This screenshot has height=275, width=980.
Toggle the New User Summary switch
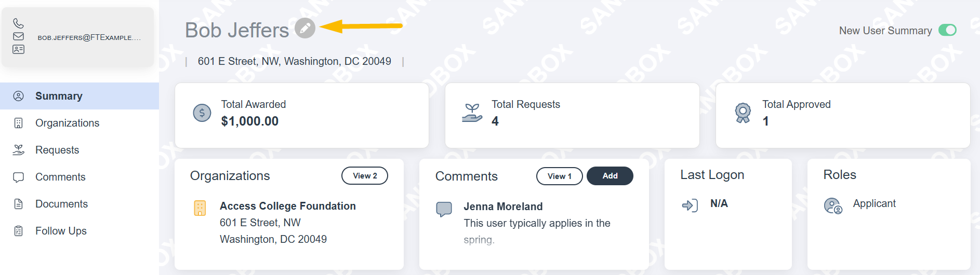[x=947, y=30]
